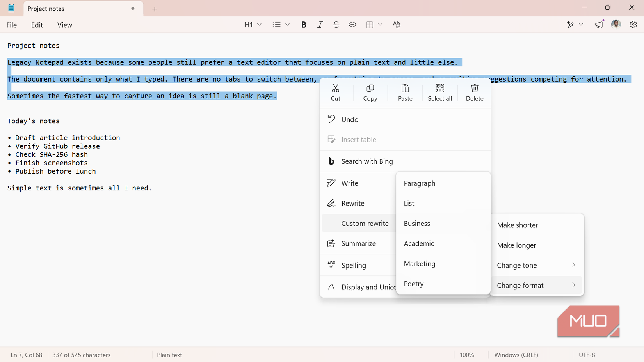Open the View menu
The image size is (644, 362).
click(x=65, y=25)
